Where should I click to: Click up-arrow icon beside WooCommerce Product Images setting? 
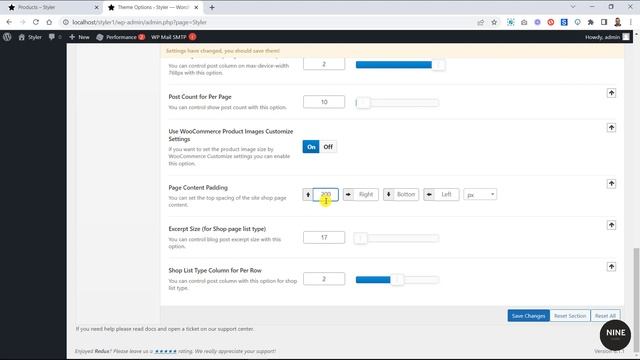pyautogui.click(x=611, y=128)
